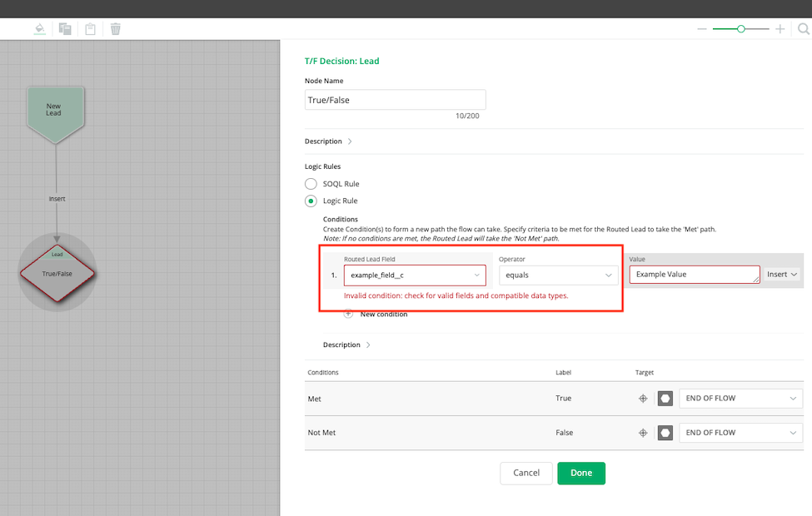Viewport: 812px width, 516px height.
Task: Click the target crosshair icon for Not Met
Action: tap(643, 433)
